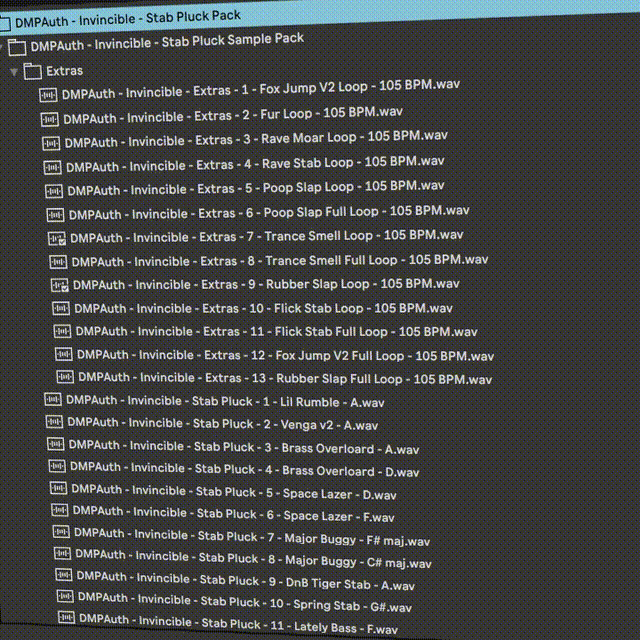
Task: Click the Extras folder icon
Action: pyautogui.click(x=32, y=71)
